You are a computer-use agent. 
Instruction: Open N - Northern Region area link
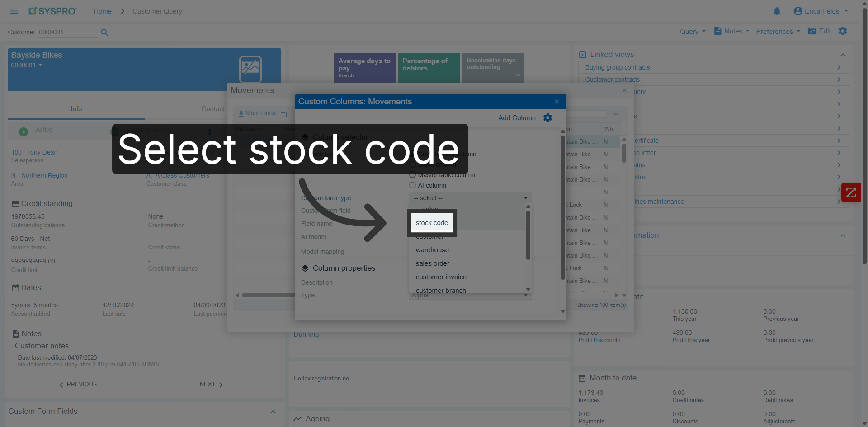pyautogui.click(x=39, y=175)
